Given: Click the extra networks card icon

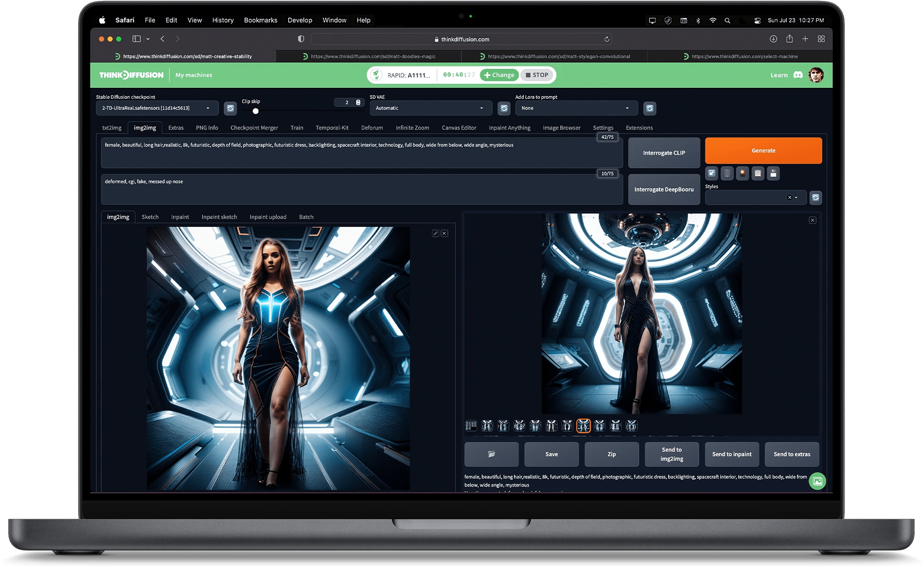Looking at the screenshot, I should pos(742,173).
